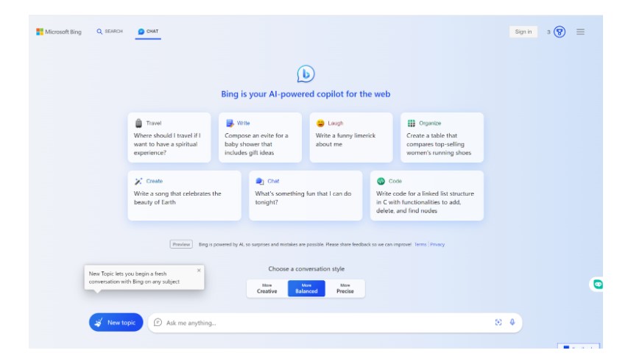This screenshot has height=364, width=628.
Task: Click the Laugh emoji icon
Action: point(320,124)
